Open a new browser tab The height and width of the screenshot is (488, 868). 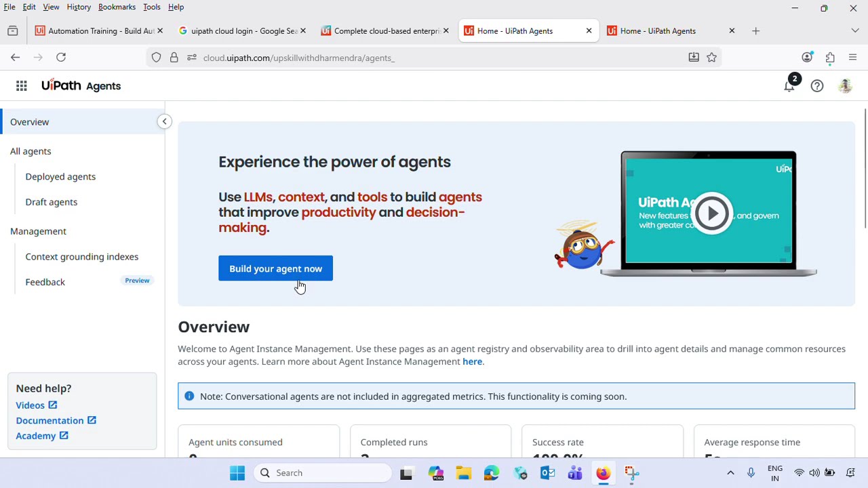(x=755, y=30)
